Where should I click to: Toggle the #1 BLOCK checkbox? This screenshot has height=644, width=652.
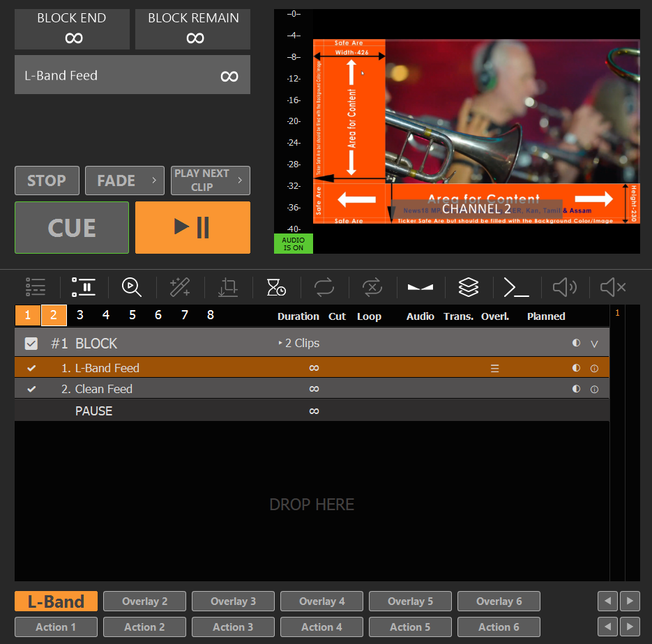click(x=31, y=344)
